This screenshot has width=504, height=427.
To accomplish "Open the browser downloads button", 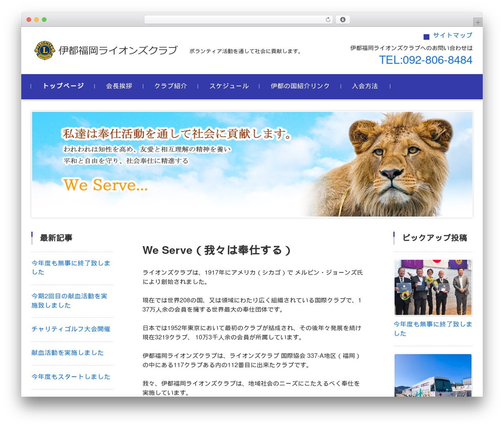I will pos(343,20).
